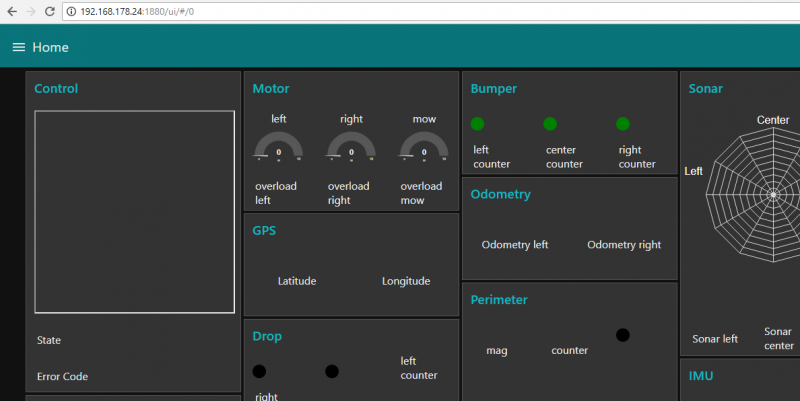Click the Perimeter panel heading
The width and height of the screenshot is (800, 401).
tap(499, 299)
